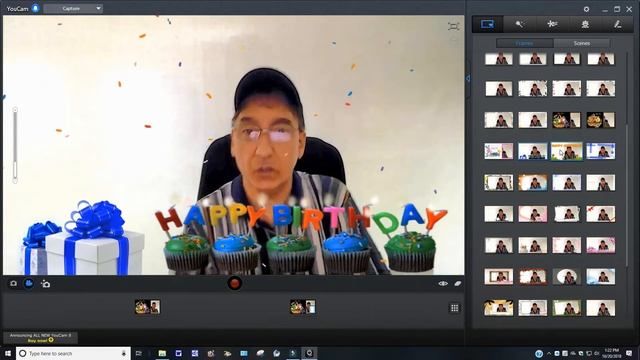Apply the orange glow frame thumbnail
The height and width of the screenshot is (360, 640).
pos(533,183)
